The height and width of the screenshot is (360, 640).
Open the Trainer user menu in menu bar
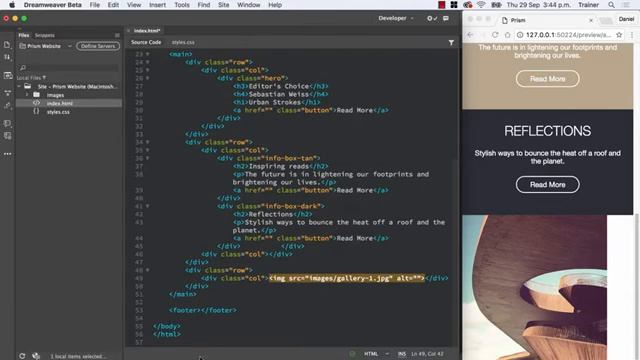tap(588, 5)
